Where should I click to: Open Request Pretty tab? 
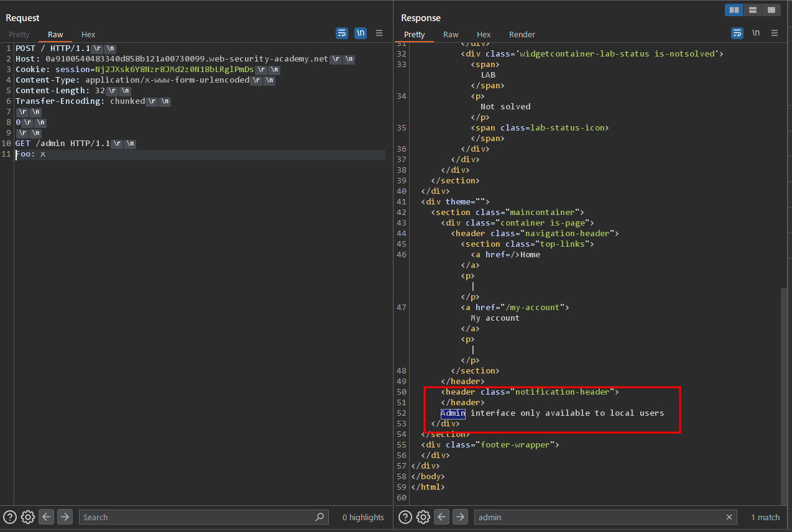click(x=19, y=35)
